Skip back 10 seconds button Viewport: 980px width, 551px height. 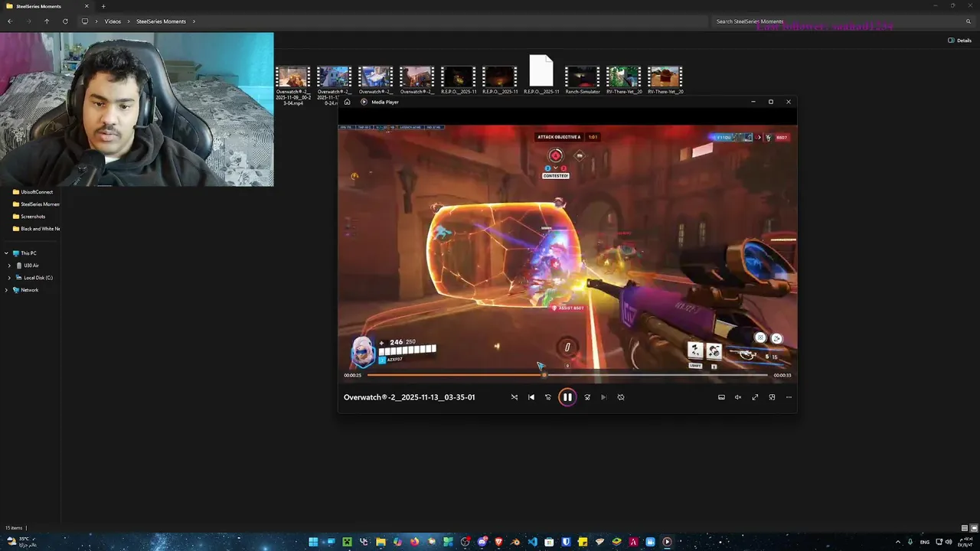(547, 397)
